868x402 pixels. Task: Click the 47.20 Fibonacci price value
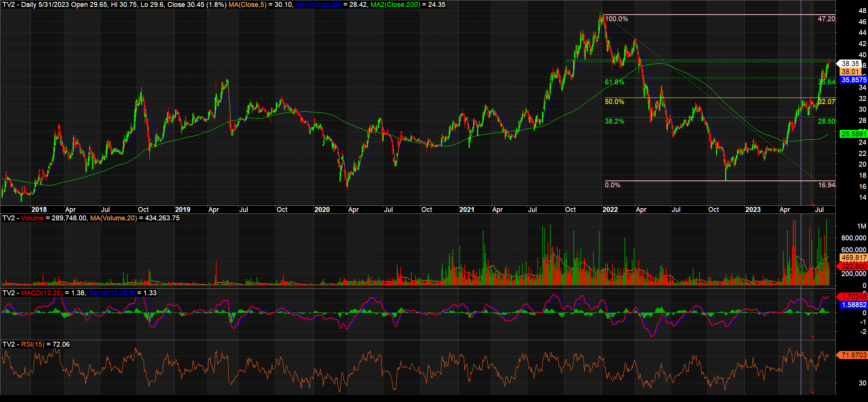pos(826,19)
